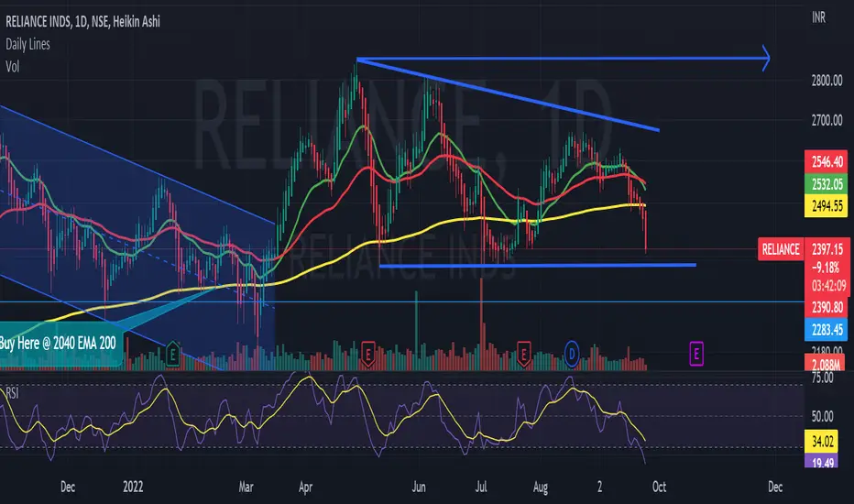Click the INR currency label

[818, 17]
